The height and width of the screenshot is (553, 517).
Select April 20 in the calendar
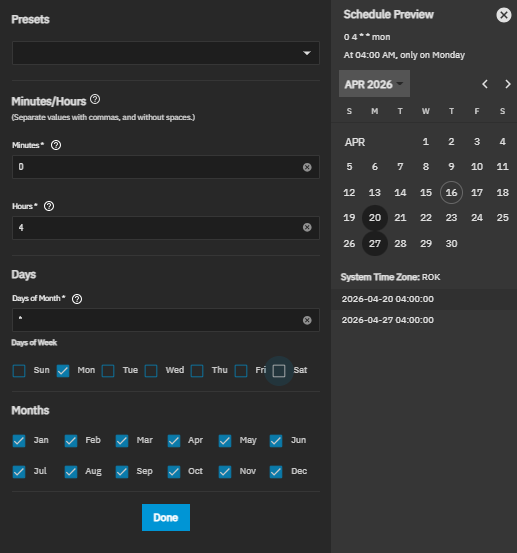[x=375, y=218]
